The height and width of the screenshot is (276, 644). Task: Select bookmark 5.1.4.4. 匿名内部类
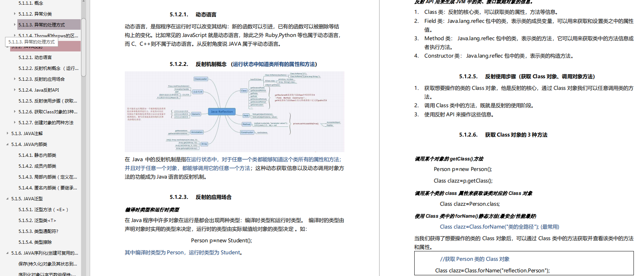48,188
